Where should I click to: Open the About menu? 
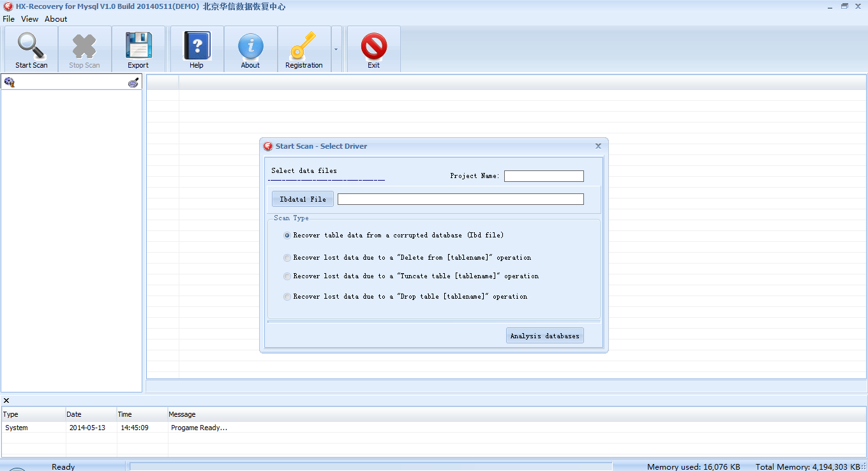(x=56, y=19)
